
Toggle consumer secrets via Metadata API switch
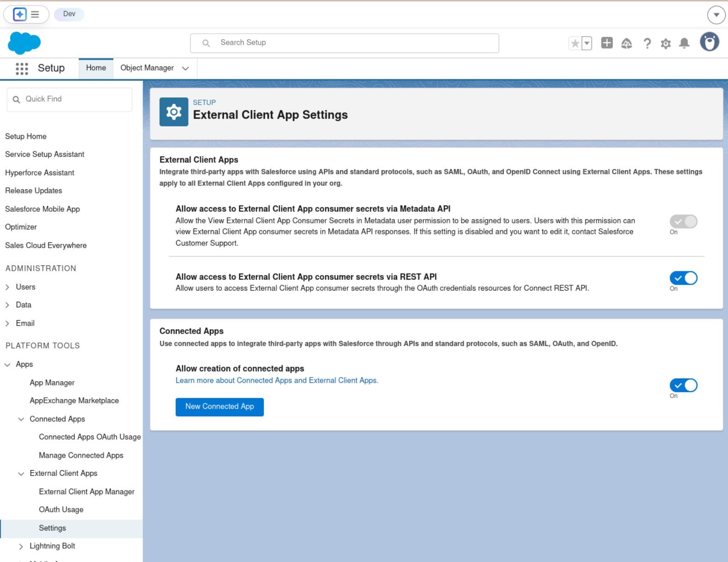click(x=683, y=221)
